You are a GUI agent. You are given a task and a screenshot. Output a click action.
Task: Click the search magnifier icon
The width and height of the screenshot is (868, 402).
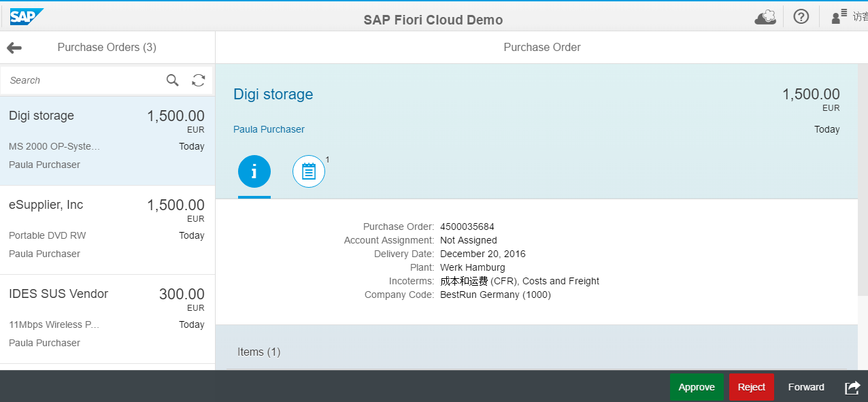pos(172,80)
